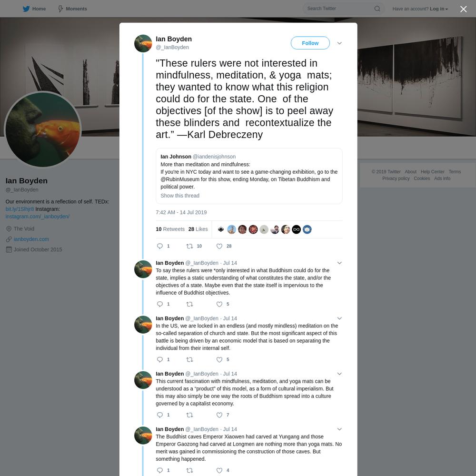Follow Ian Boyden

click(x=310, y=43)
